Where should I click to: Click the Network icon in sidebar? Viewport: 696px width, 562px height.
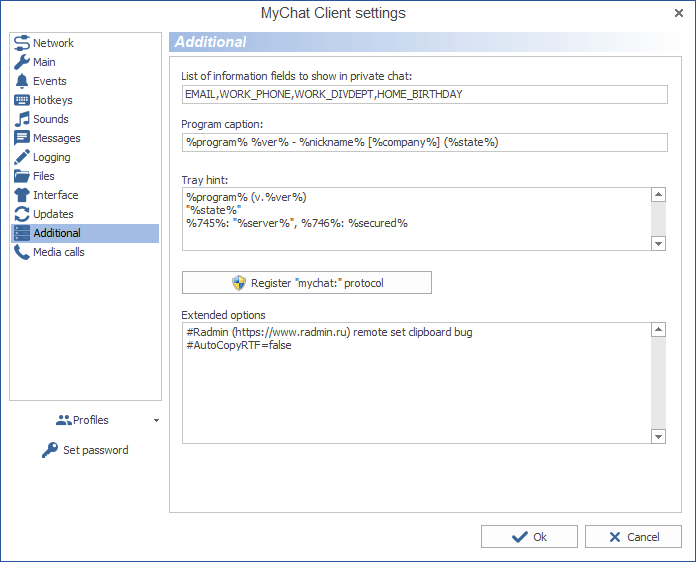pos(22,43)
